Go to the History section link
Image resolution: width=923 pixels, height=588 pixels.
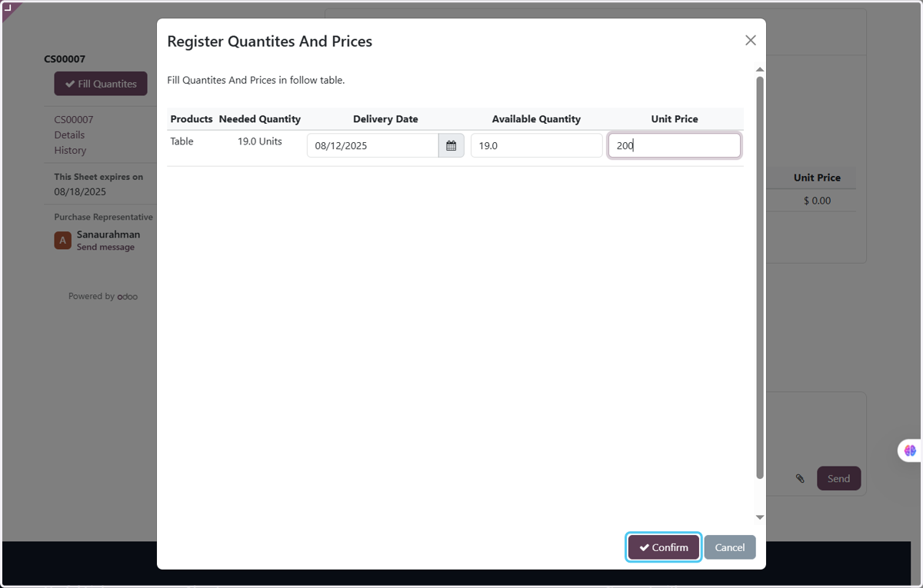[x=70, y=150]
